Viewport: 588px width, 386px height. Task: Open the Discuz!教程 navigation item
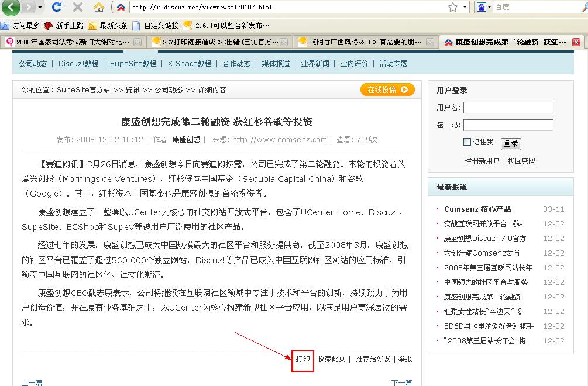[78, 64]
